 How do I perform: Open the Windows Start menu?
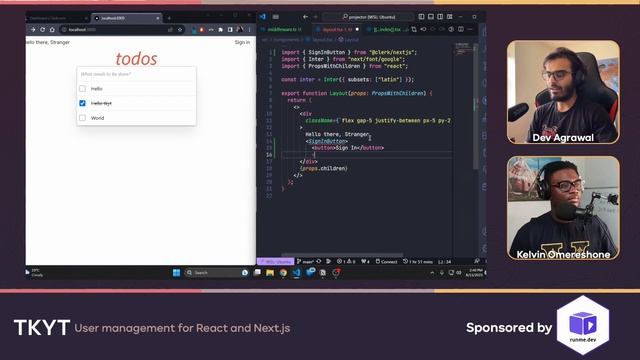click(176, 273)
